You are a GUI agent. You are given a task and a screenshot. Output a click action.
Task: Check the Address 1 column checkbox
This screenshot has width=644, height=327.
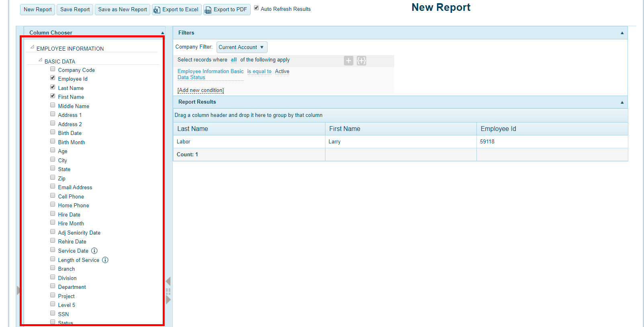[53, 114]
